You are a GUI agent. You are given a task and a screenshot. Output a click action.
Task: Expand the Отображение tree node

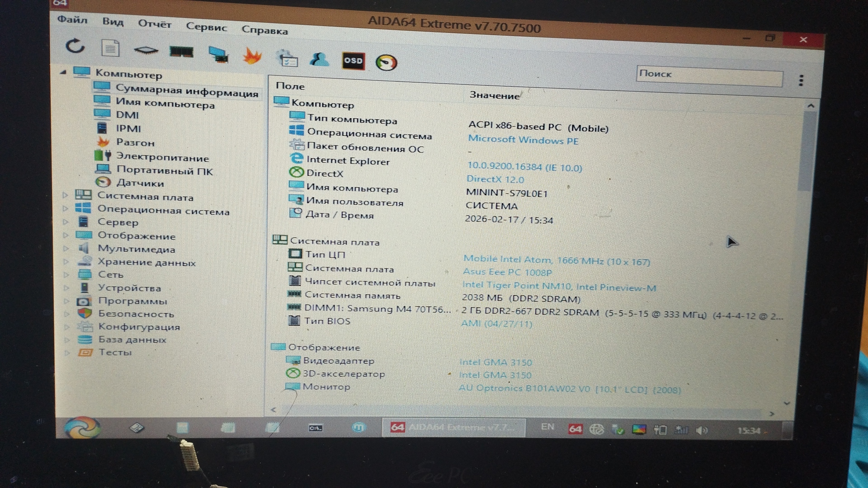(x=66, y=235)
